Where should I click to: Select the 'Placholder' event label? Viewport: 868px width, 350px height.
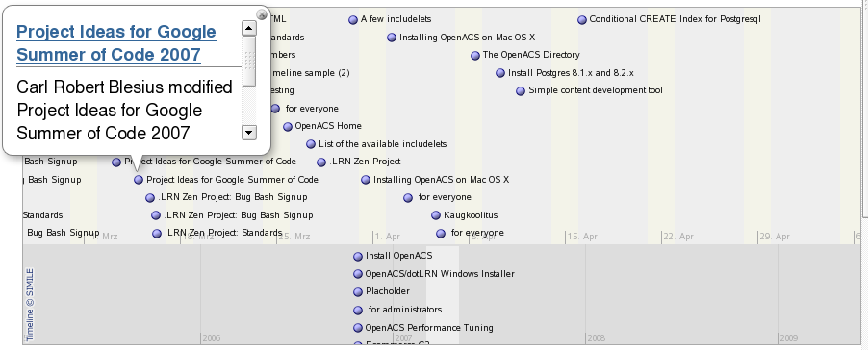pyautogui.click(x=388, y=291)
